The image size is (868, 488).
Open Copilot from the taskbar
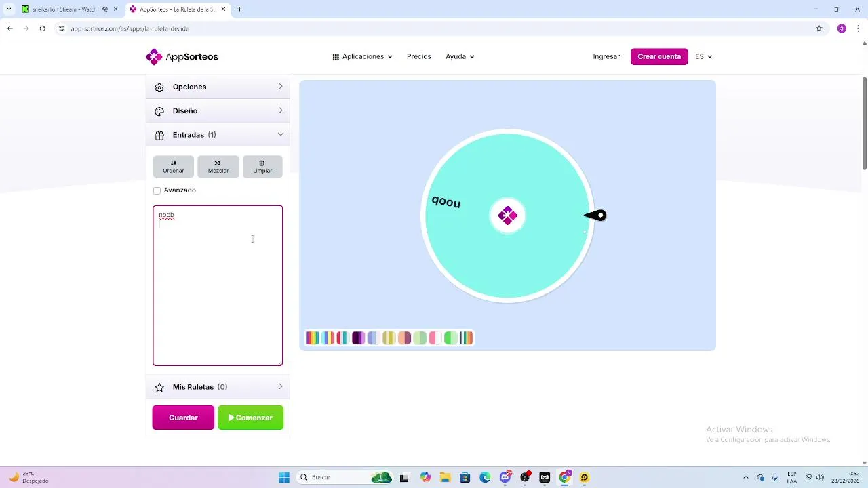click(x=425, y=477)
